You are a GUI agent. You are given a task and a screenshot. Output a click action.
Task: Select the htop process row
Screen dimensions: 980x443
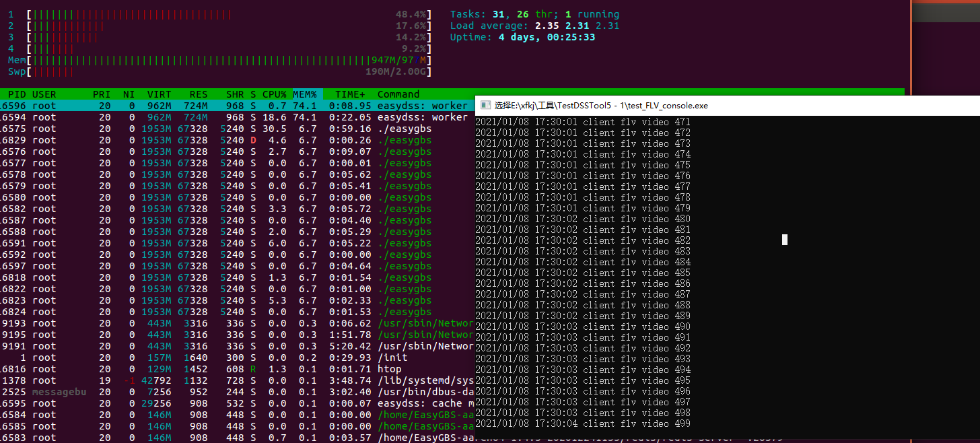(237, 369)
